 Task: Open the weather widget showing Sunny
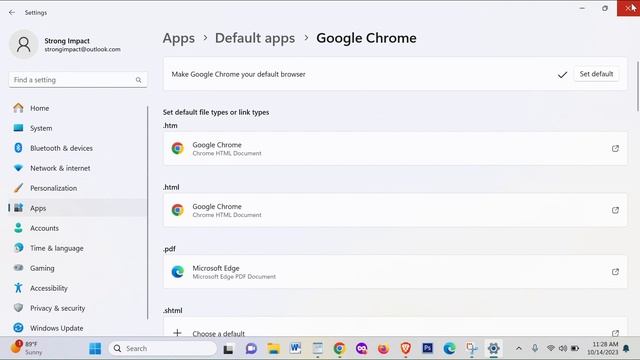27,348
